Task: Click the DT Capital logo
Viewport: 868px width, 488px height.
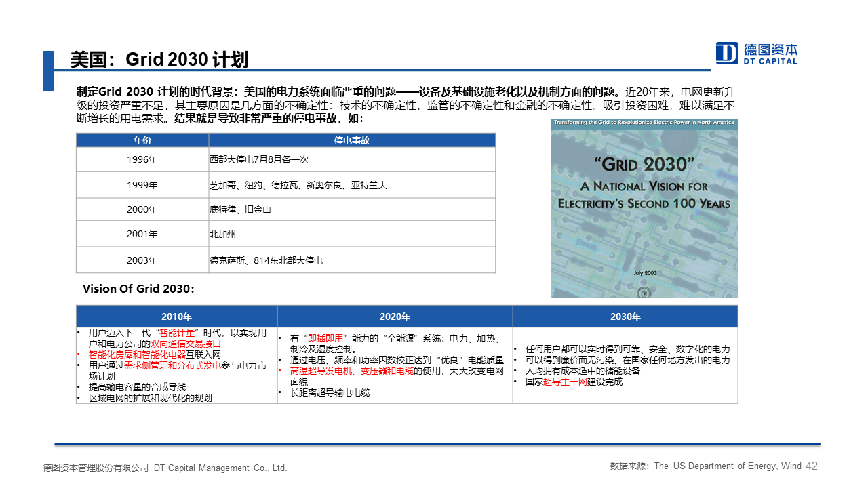Action: click(757, 53)
